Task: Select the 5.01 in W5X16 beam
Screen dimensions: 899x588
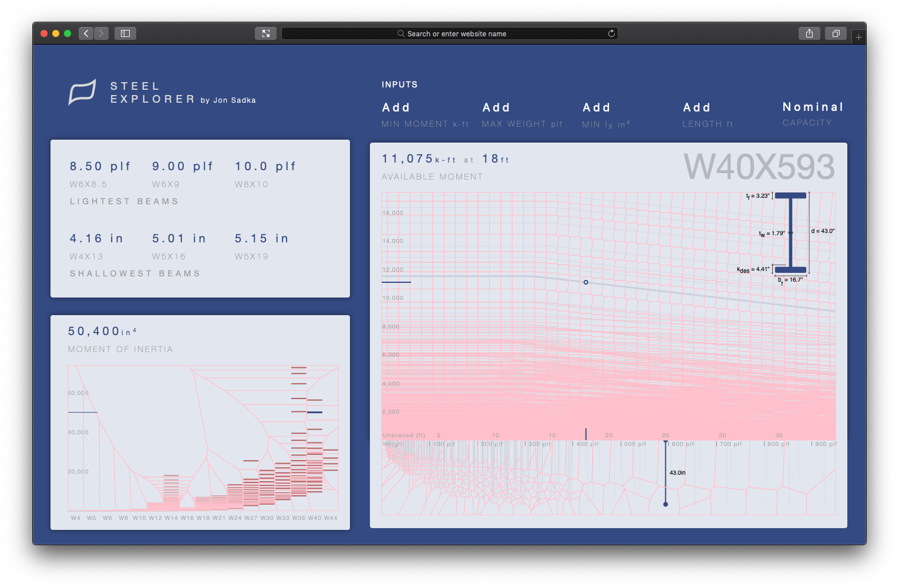Action: click(x=179, y=246)
